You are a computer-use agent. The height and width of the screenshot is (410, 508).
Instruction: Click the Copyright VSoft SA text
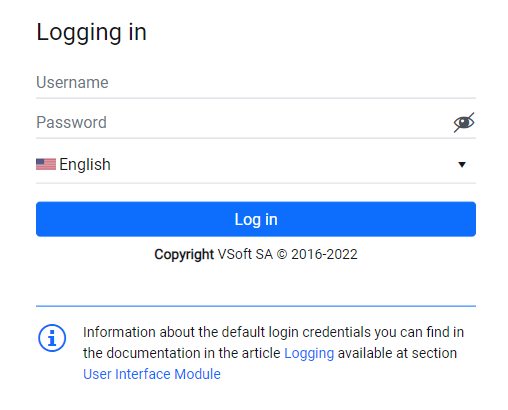(256, 254)
